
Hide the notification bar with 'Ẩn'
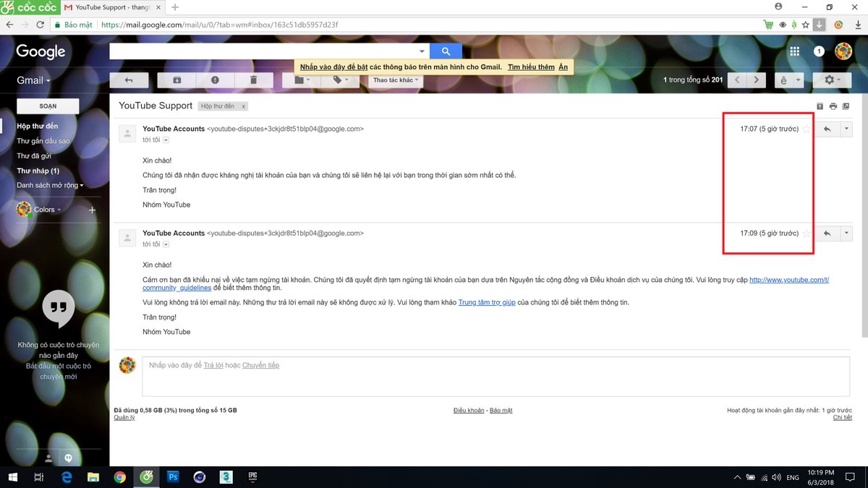pos(563,67)
